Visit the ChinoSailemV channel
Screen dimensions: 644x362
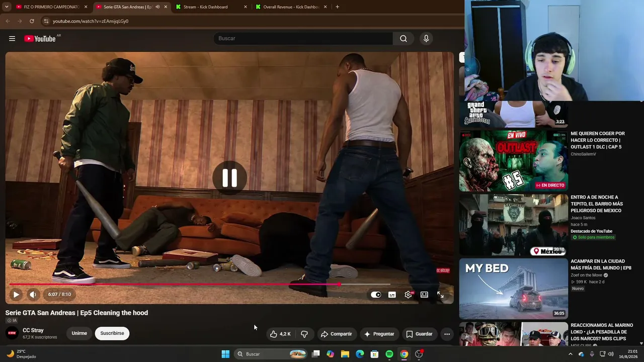click(x=583, y=154)
